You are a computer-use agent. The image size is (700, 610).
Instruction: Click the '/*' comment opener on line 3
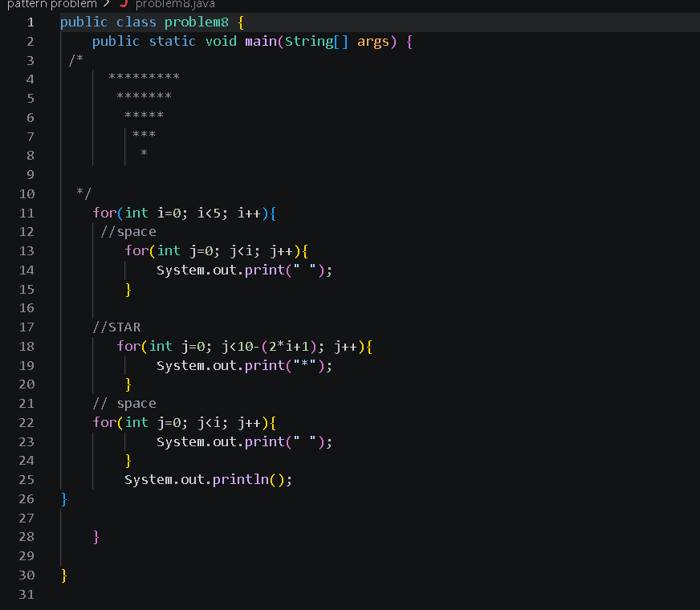[76, 59]
